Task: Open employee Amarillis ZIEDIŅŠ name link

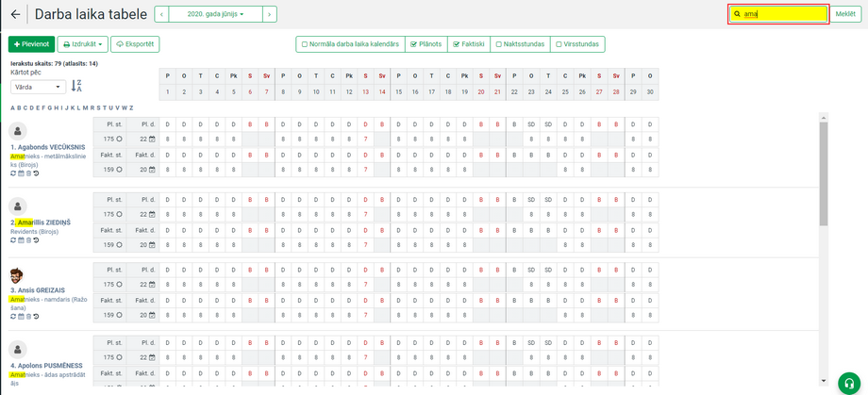Action: [x=41, y=222]
